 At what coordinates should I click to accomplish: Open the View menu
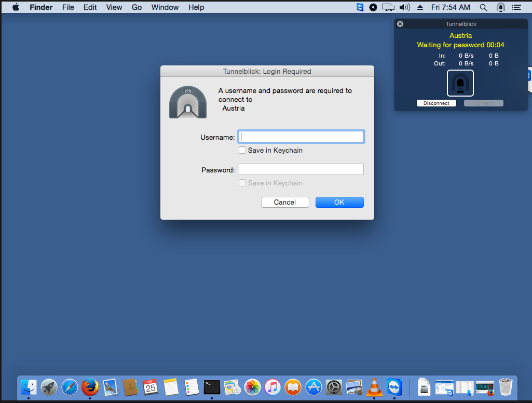click(x=114, y=7)
